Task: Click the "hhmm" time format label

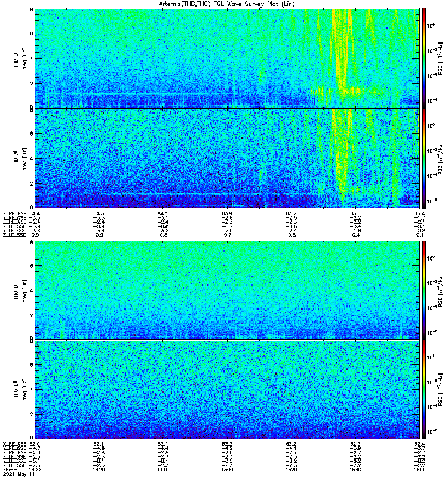Action: (x=10, y=470)
